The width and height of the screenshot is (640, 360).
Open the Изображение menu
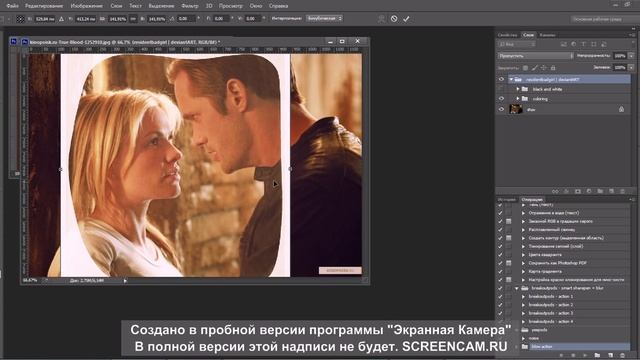[x=86, y=6]
